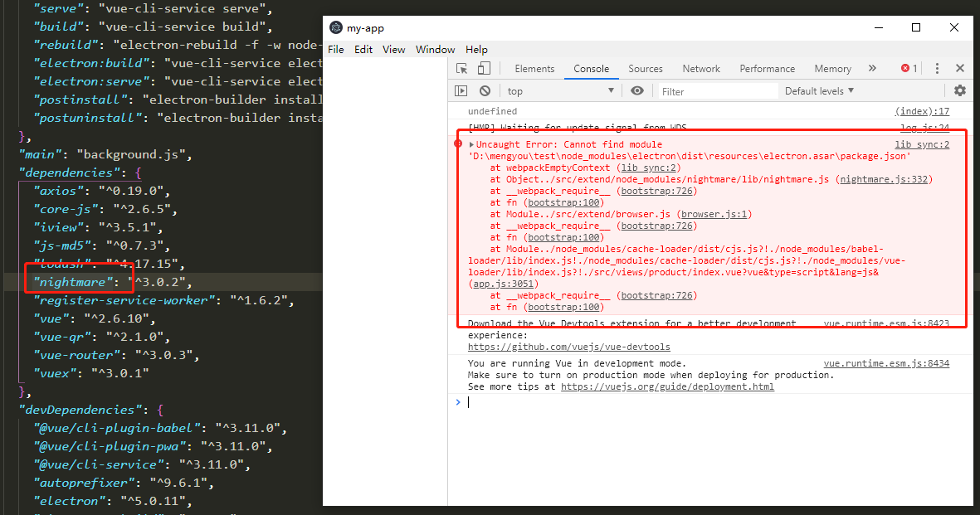
Task: Open the nightmare.js:332 source link
Action: tap(884, 179)
